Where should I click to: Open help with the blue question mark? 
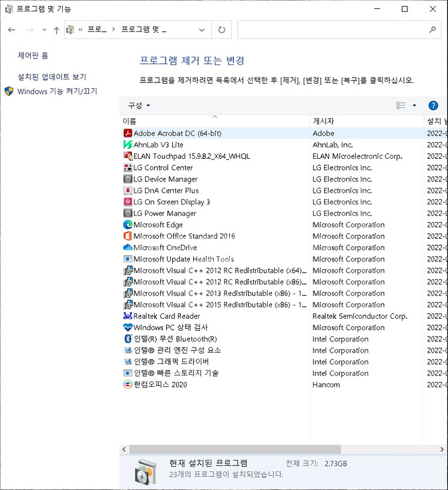point(433,106)
